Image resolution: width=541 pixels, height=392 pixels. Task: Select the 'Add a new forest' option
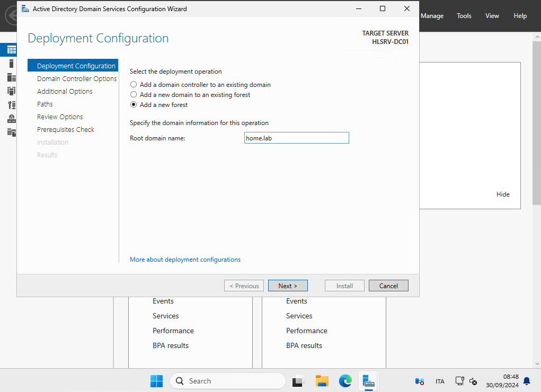(x=134, y=105)
